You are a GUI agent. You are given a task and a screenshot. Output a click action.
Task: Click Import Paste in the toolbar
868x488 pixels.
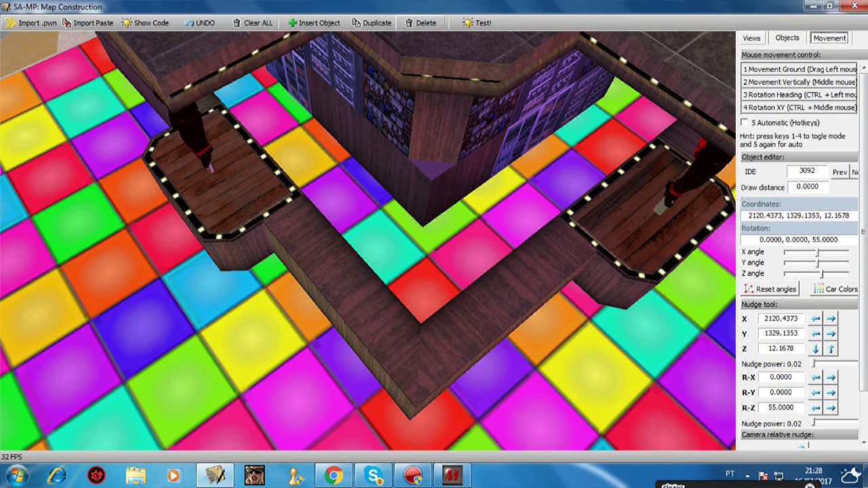[88, 22]
